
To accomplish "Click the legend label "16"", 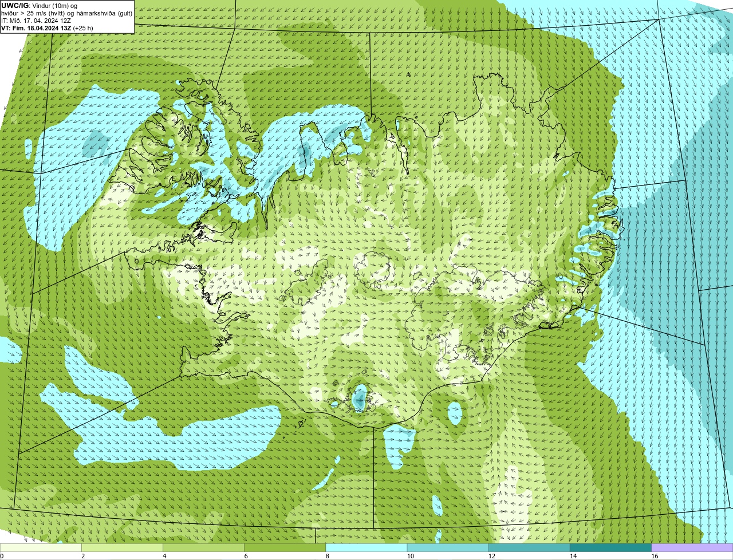I will pyautogui.click(x=654, y=556).
